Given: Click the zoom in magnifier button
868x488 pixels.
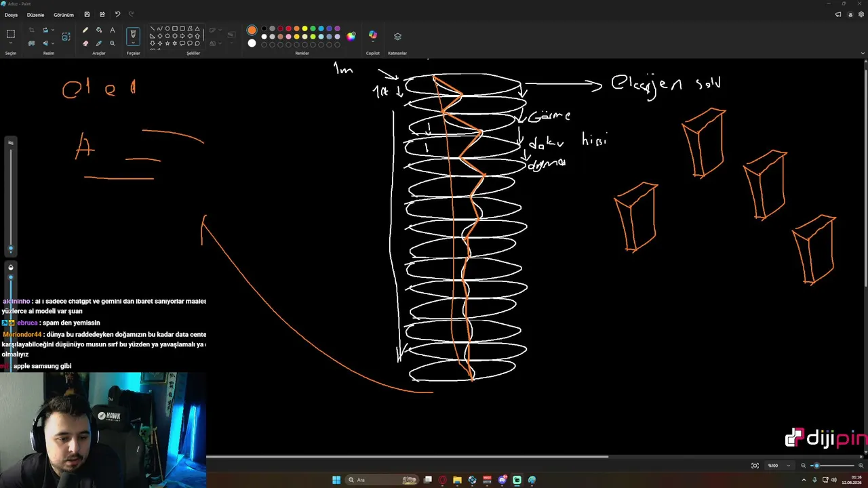Looking at the screenshot, I should tap(861, 466).
